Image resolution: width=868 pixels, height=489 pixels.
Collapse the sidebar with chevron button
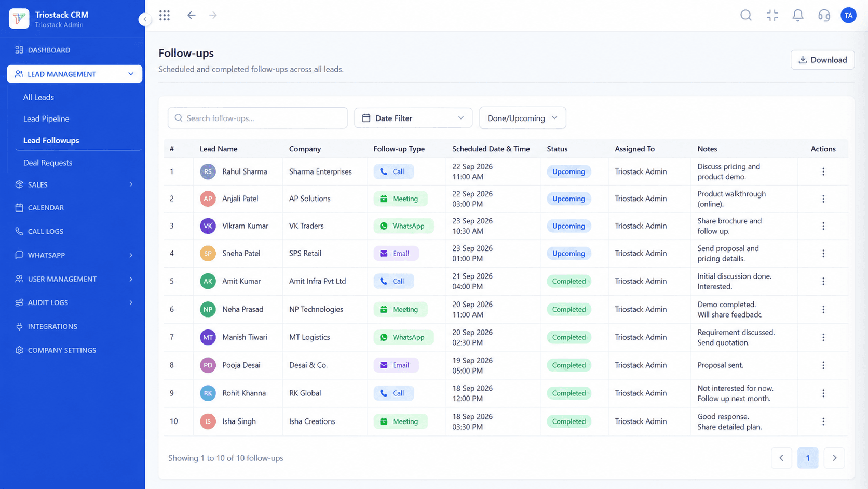145,19
